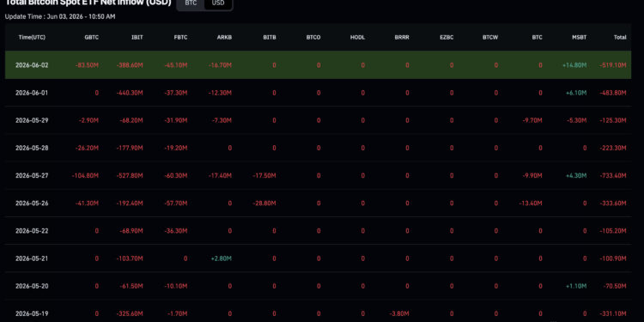Select the 2026-06-02 date cell
Viewport: 644px width, 322px height.
click(32, 65)
